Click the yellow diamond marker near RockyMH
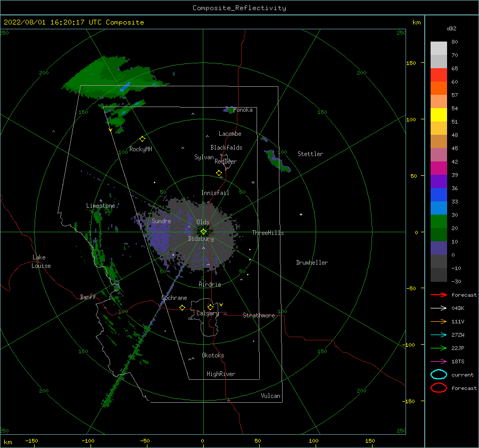This screenshot has width=479, height=448. click(142, 139)
